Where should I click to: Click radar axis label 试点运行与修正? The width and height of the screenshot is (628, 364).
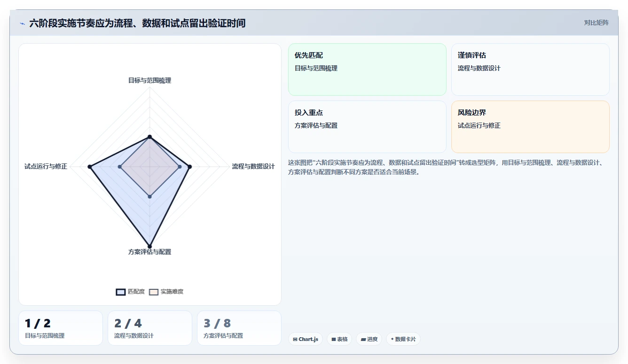coord(46,166)
